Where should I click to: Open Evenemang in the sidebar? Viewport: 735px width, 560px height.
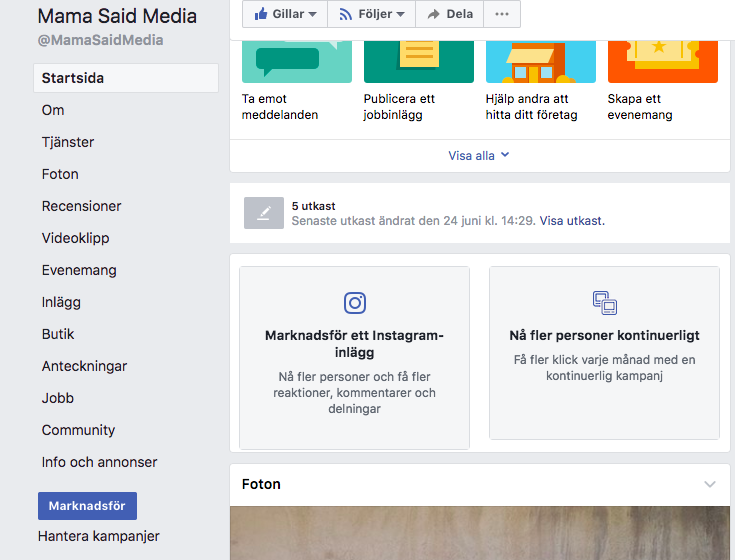[79, 270]
